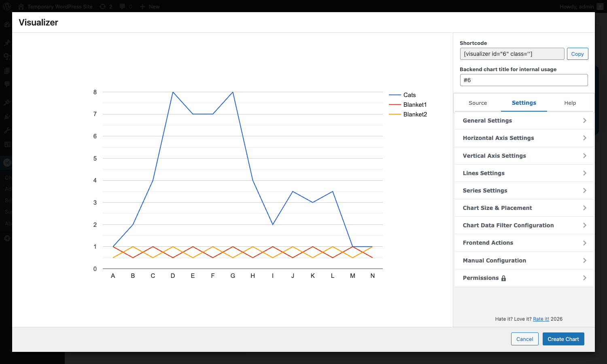Screen dimensions: 607x364
Task: Click the Posts pushpin icon in the admin sidebar
Action: 7,42
